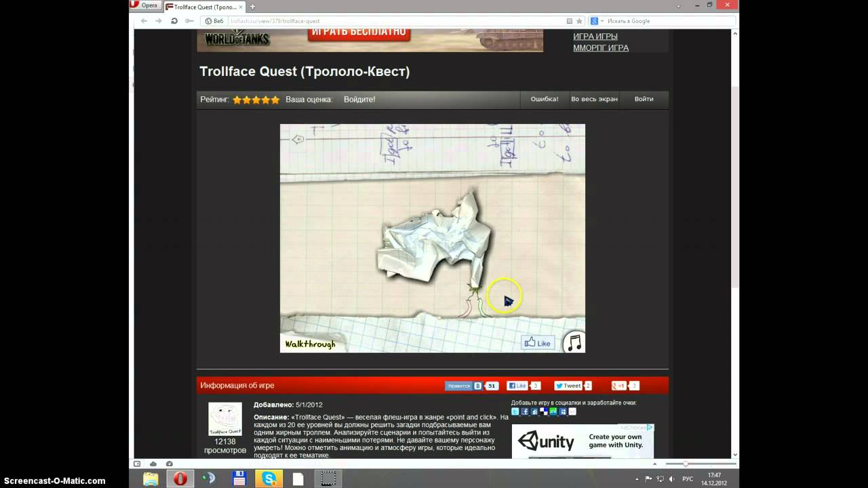Click the VK 'Нравится' button
Viewport: 868px width, 488px height.
(463, 386)
